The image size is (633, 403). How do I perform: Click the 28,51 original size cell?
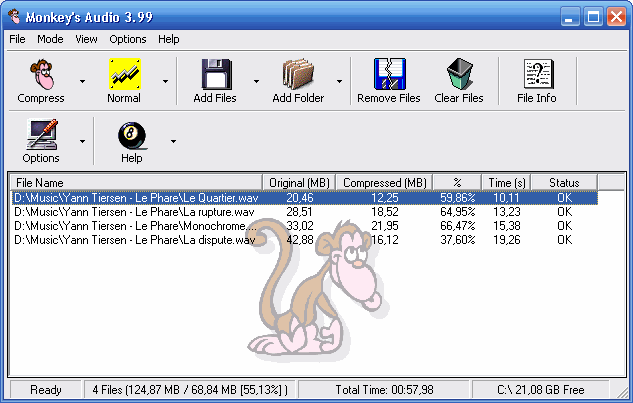click(300, 212)
